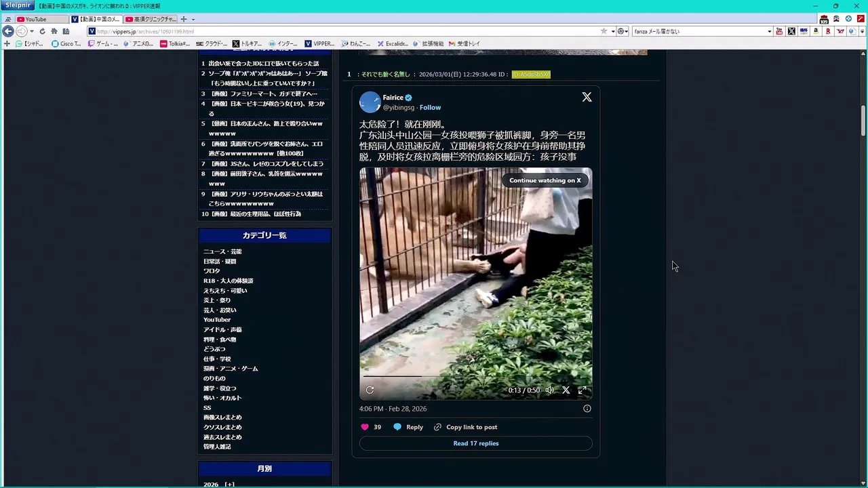Screen dimensions: 868x488
Task: Reply to the tweet
Action: coord(408,427)
